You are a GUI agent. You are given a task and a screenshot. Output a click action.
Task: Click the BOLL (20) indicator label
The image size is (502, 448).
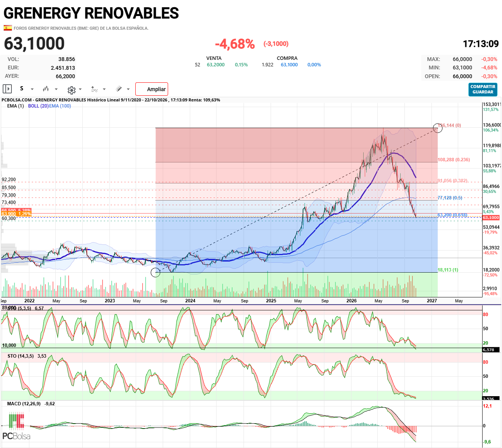click(38, 106)
